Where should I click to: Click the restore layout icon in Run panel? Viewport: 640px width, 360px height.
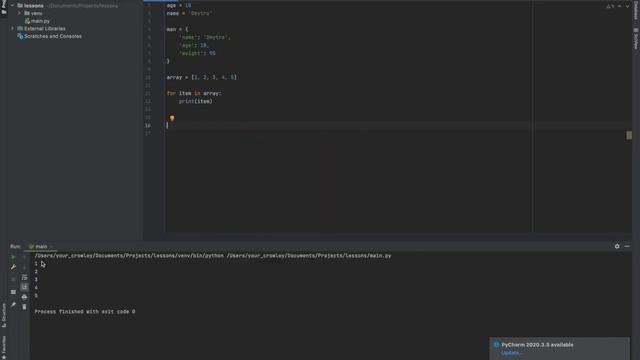(13, 292)
